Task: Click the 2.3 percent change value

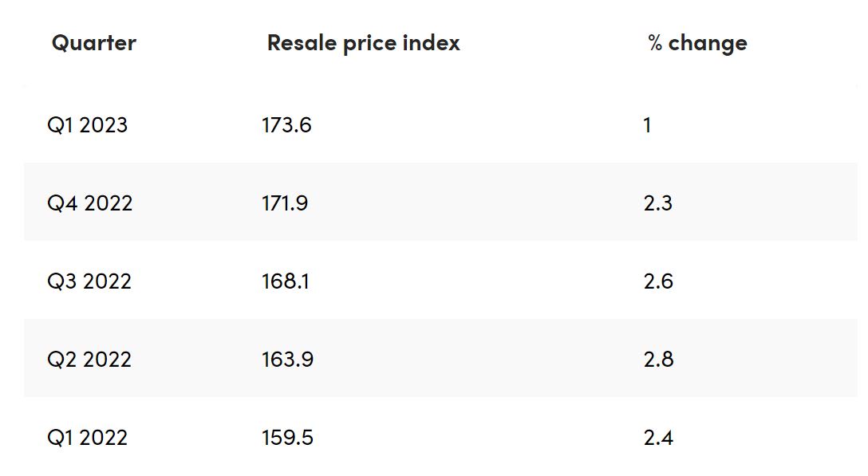Action: tap(658, 203)
